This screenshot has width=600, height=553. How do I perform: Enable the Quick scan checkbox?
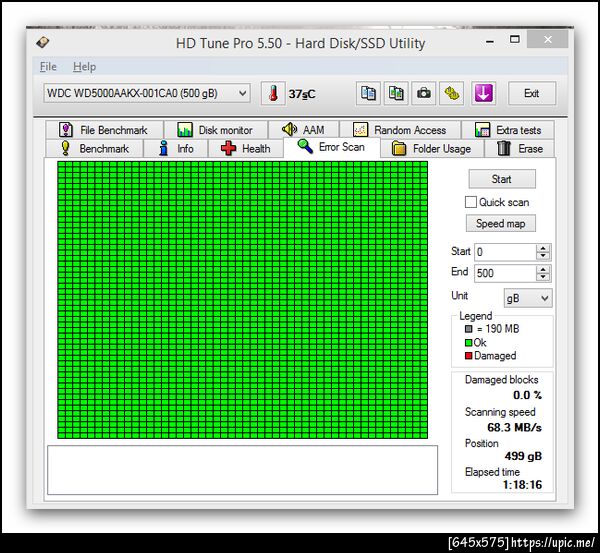471,202
